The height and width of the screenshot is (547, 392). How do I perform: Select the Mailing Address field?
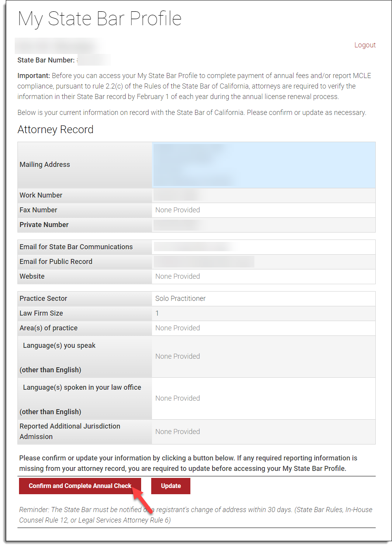[264, 165]
